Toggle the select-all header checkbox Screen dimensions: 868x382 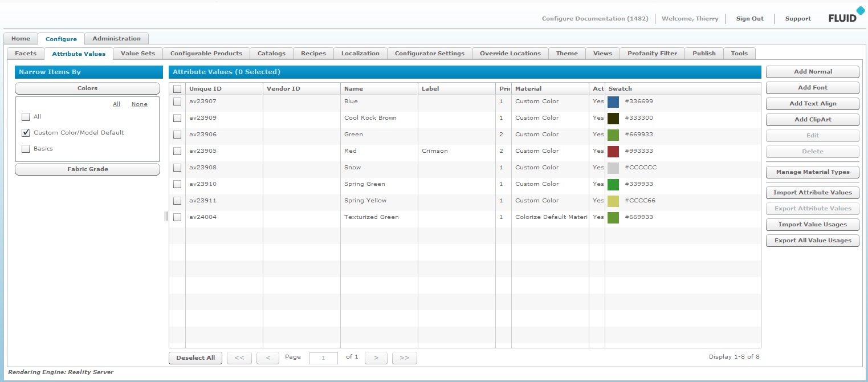pos(177,89)
